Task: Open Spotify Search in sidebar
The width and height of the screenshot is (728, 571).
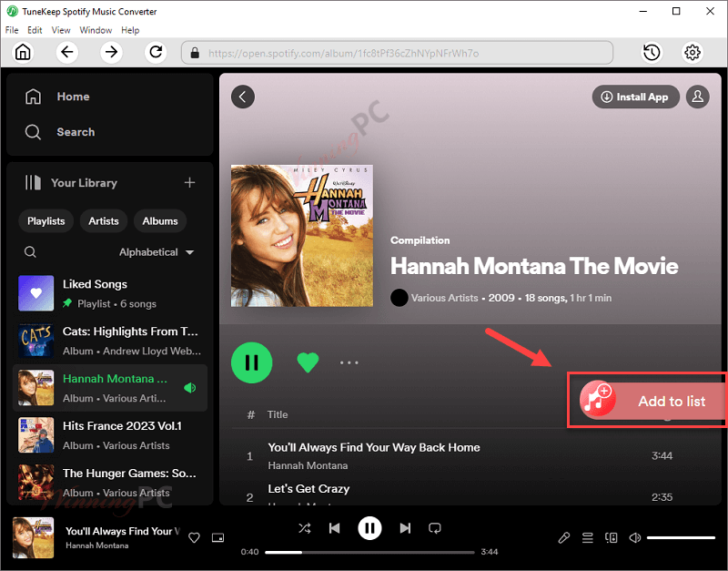Action: click(x=60, y=132)
